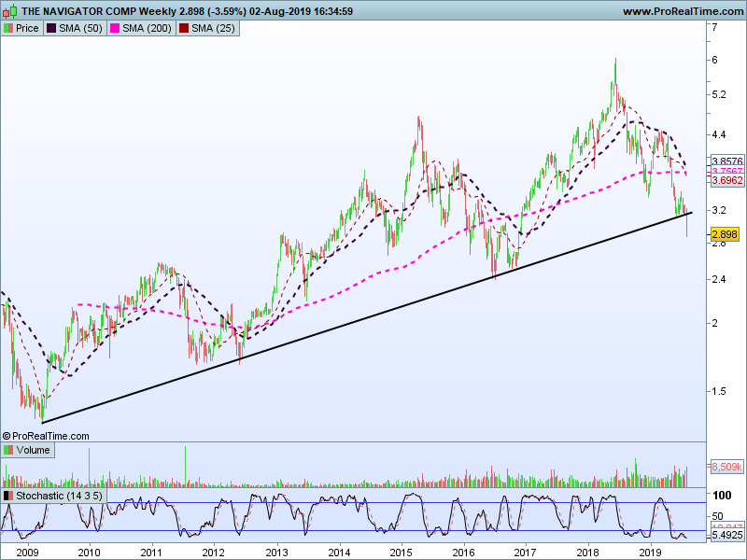Select the SMA (200) magenta swatch
Image resolution: width=747 pixels, height=560 pixels.
pos(114,28)
